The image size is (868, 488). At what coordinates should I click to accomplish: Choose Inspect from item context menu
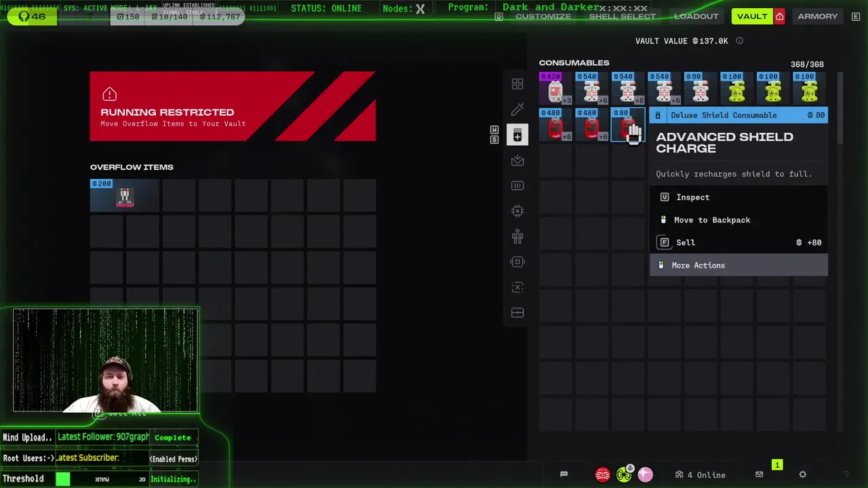[x=738, y=197]
